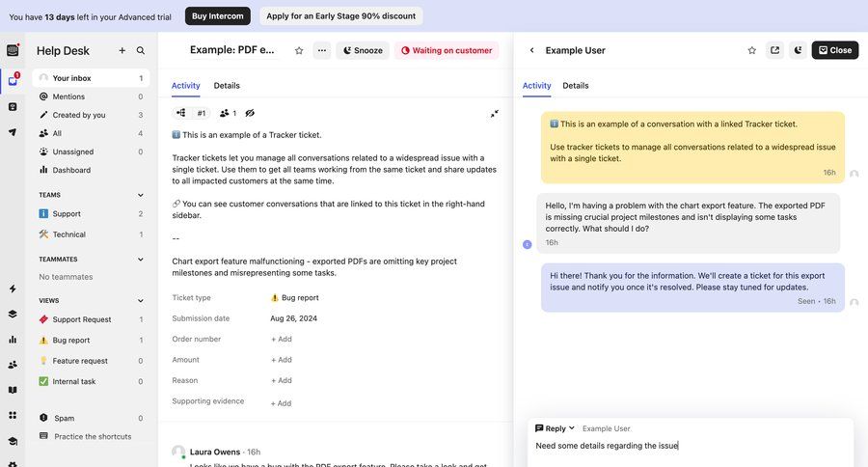
Task: Open the three-dot more actions menu
Action: coord(321,50)
